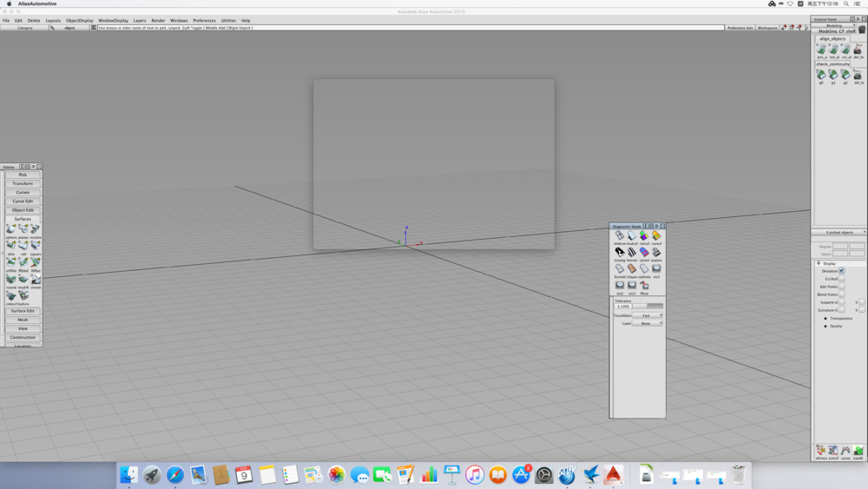Viewport: 868px width, 489px height.
Task: Open the Preferences menu
Action: click(204, 21)
